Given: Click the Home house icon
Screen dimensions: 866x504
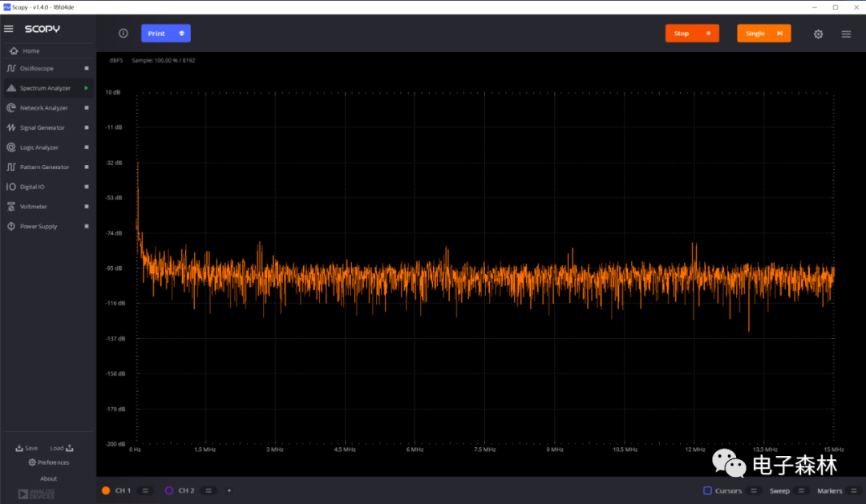Looking at the screenshot, I should click(x=14, y=50).
